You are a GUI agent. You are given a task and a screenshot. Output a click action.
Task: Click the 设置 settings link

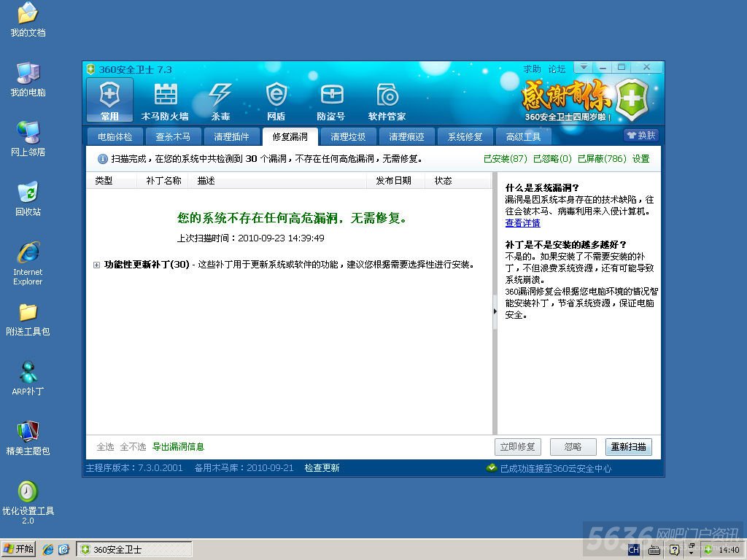640,158
